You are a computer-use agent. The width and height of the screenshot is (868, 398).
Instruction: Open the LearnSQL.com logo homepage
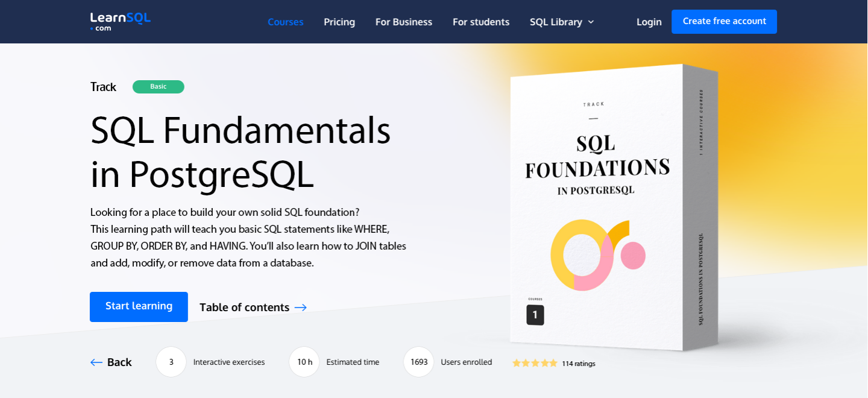tap(120, 21)
